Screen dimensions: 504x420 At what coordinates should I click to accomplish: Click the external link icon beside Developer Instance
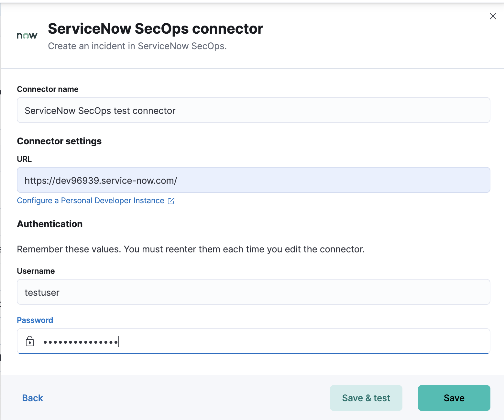pos(171,201)
